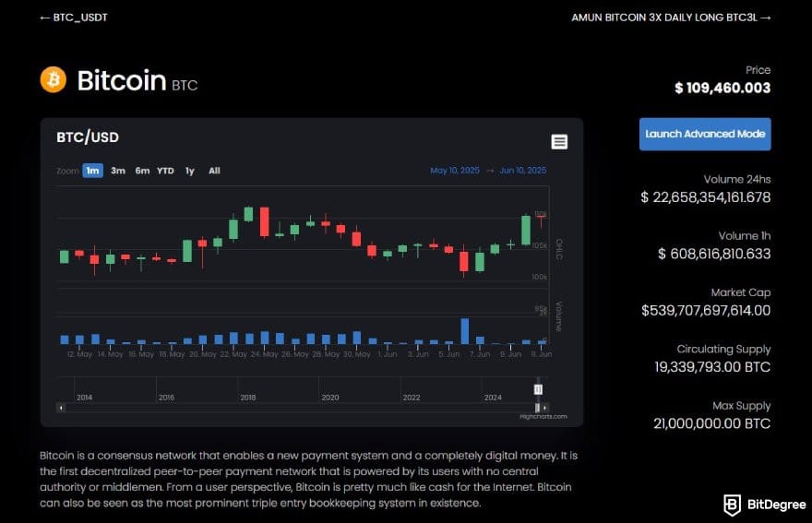Select the All zoom range
Viewport: 812px width, 523px height.
click(x=214, y=171)
